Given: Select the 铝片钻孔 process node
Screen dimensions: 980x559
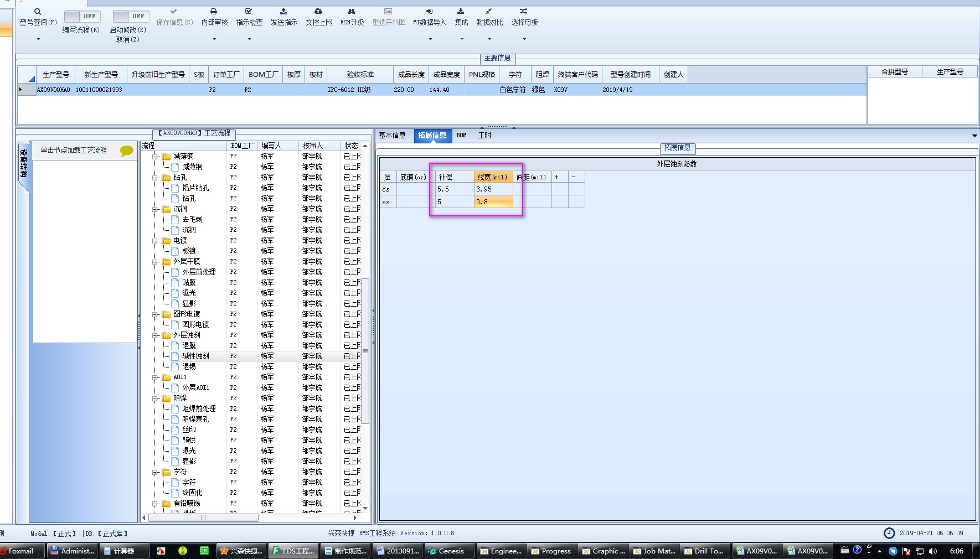Looking at the screenshot, I should click(x=195, y=188).
